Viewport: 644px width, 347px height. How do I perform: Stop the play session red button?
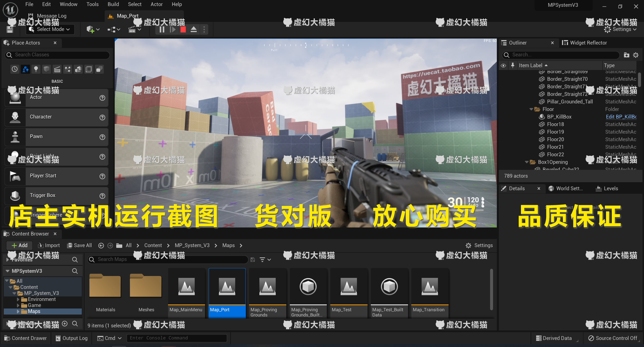coord(183,29)
